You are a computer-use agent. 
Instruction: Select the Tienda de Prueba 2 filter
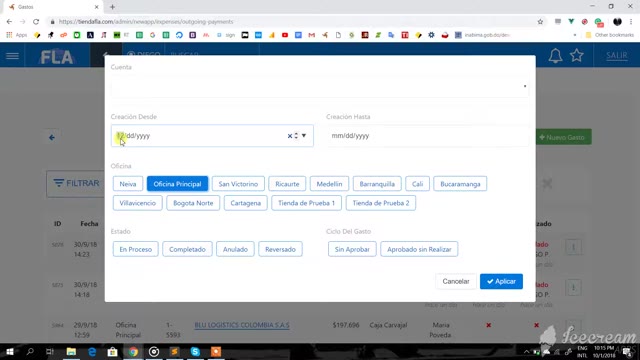pos(381,203)
